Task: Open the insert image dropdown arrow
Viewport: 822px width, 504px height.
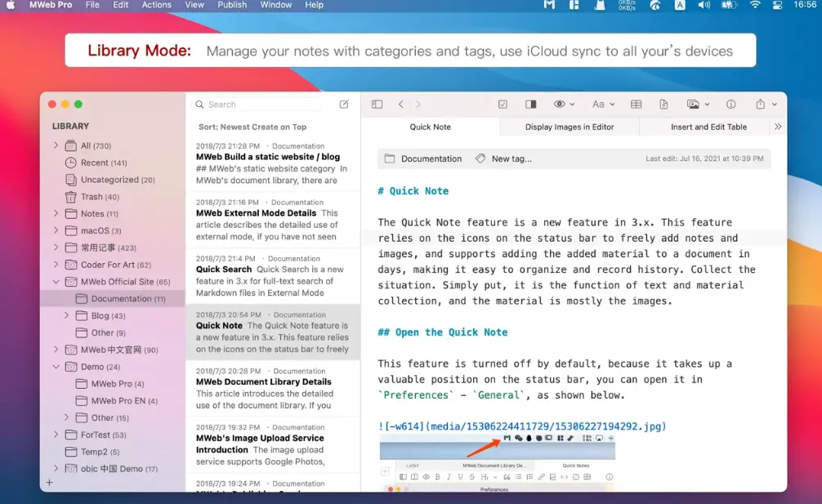Action: [707, 105]
